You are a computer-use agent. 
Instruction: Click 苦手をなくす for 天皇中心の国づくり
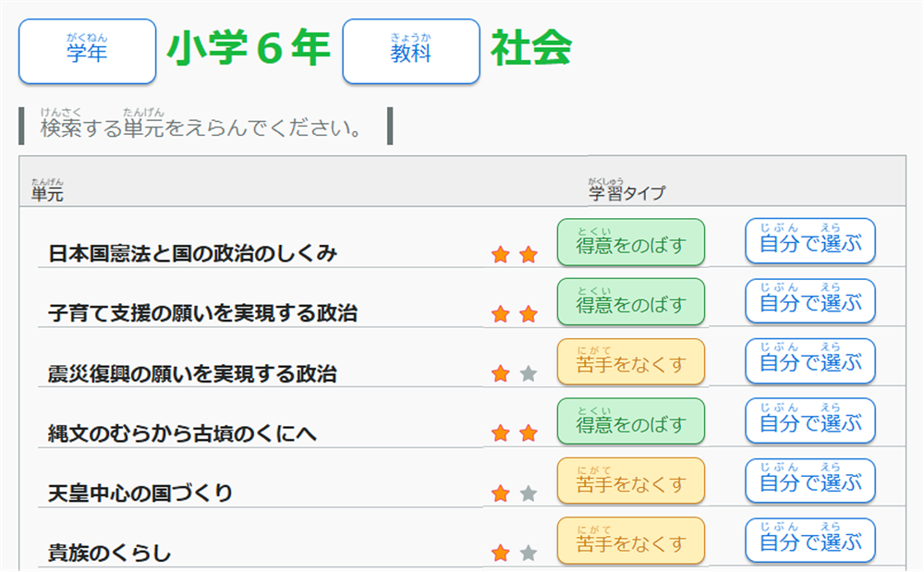click(x=631, y=482)
